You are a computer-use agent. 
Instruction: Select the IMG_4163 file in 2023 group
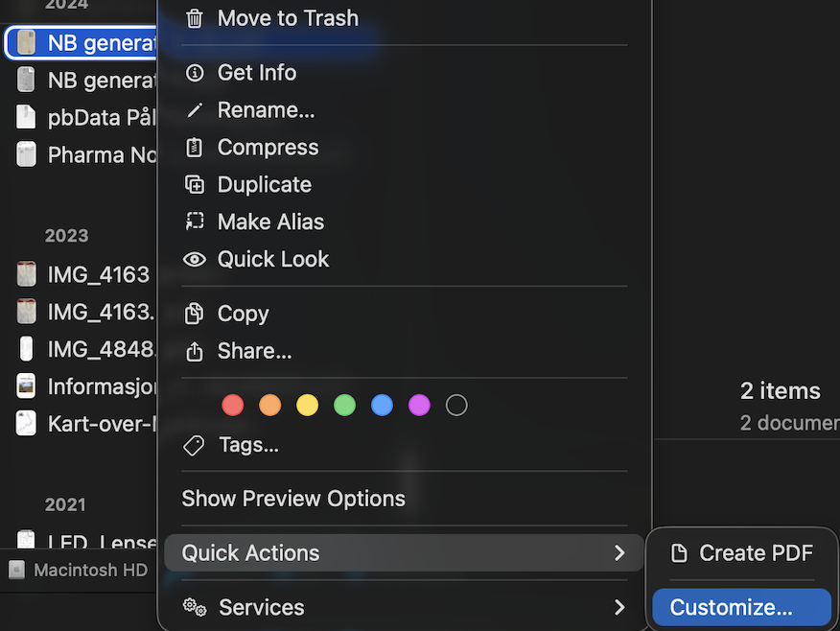point(98,275)
